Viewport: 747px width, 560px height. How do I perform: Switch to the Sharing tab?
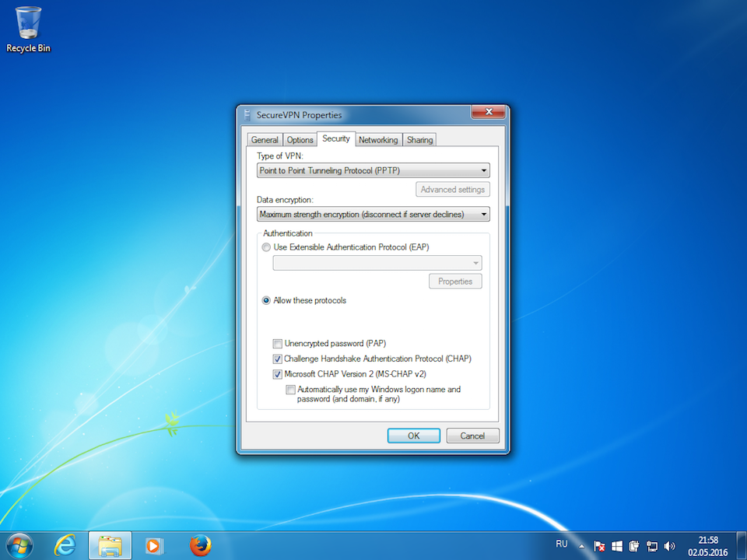419,139
